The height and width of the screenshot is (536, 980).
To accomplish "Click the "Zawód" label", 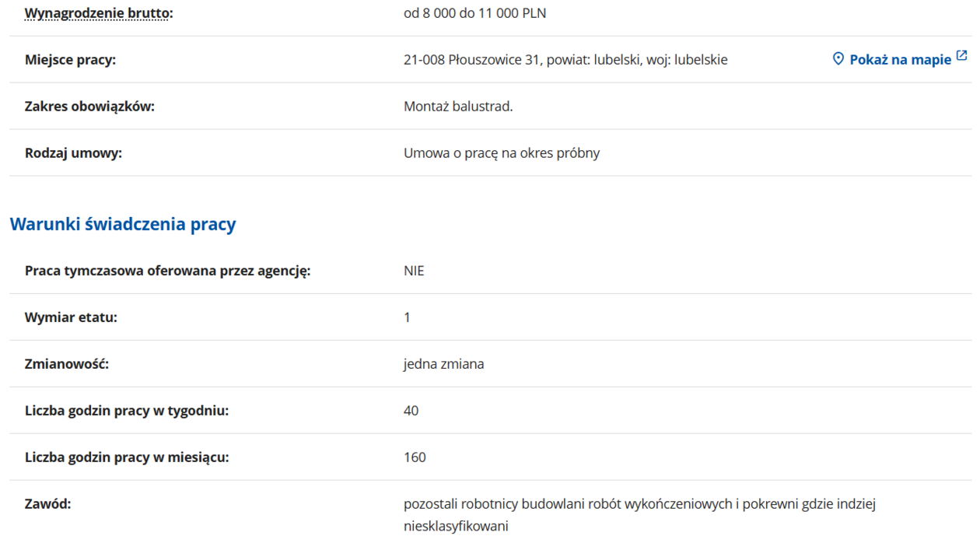I will [47, 504].
